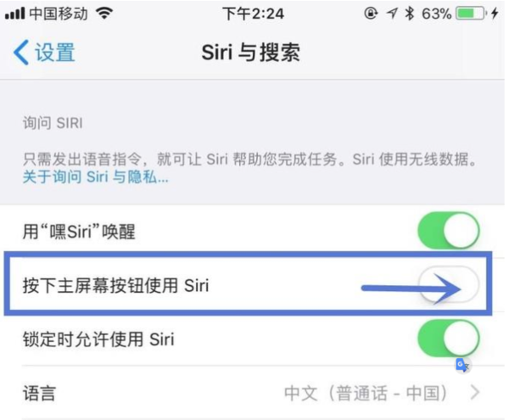
Task: Select the 中文 (普通话 - 中国) value
Action: coord(365,393)
